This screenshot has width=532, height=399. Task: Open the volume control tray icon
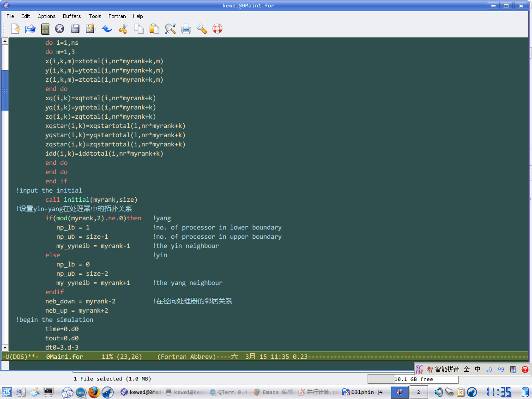coord(439,392)
